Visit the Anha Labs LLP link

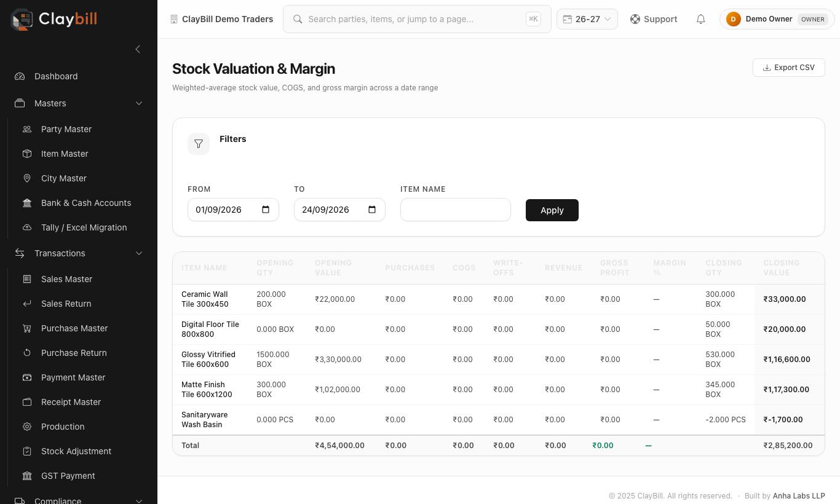(x=799, y=496)
